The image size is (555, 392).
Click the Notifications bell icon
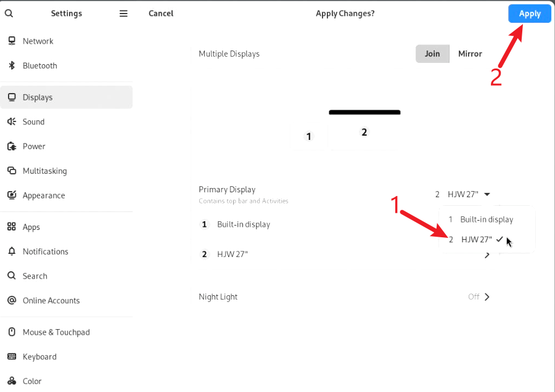(11, 251)
